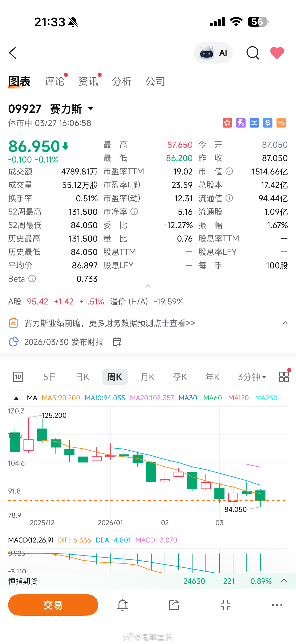Tap the shrink-arrows chart view icon
296x644 pixels.
pyautogui.click(x=226, y=605)
